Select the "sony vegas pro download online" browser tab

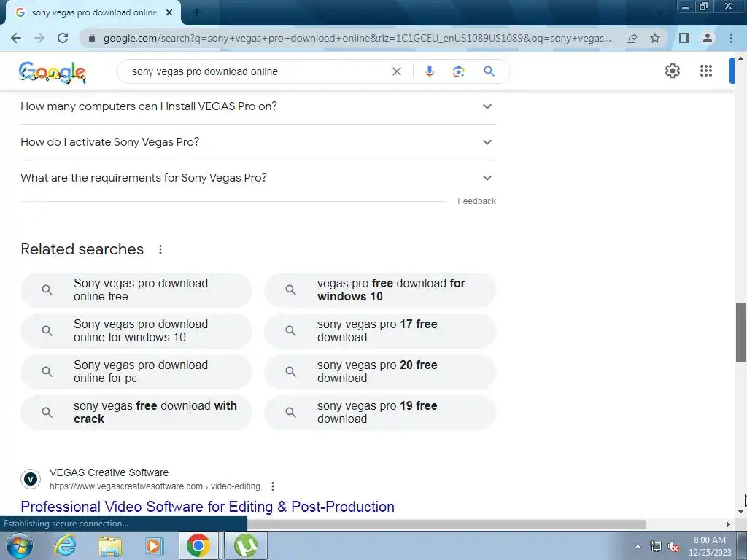(x=94, y=12)
